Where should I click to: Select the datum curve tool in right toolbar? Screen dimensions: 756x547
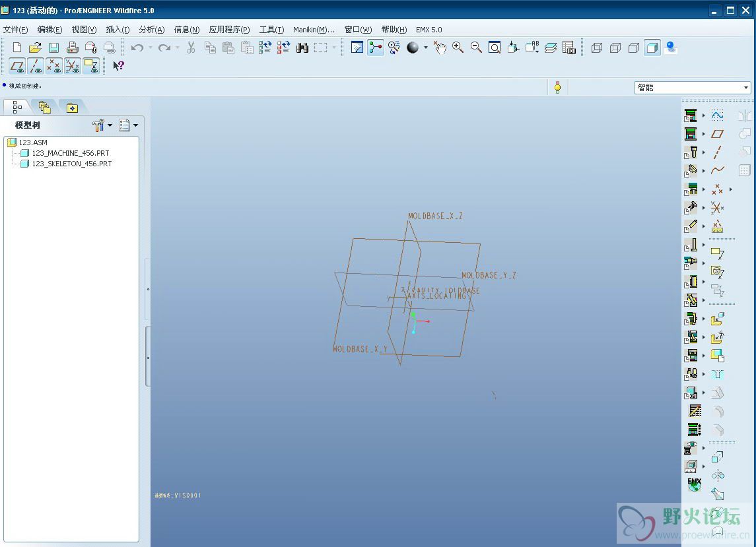coord(718,170)
